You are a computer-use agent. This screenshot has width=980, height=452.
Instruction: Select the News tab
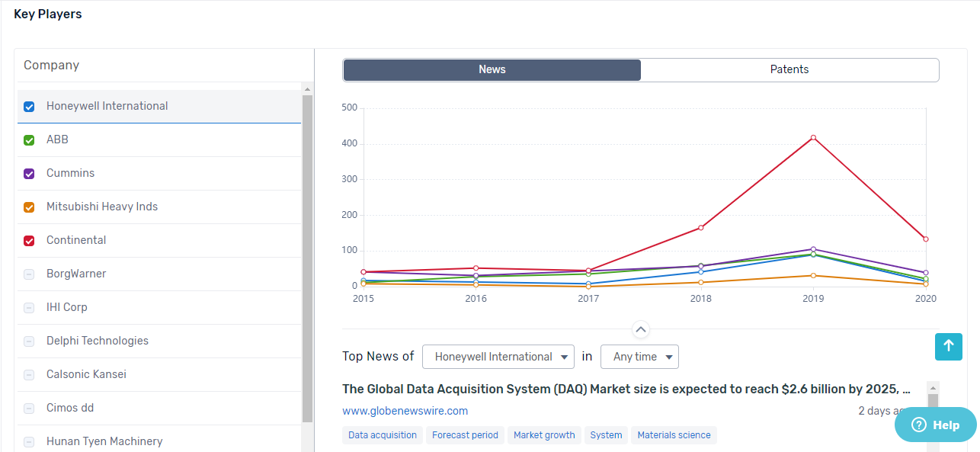click(x=492, y=69)
